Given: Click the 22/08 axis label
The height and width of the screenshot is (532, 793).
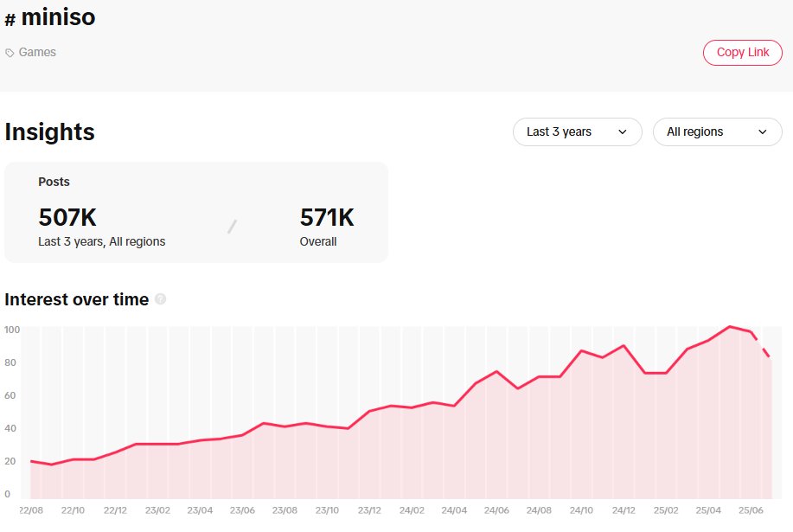Looking at the screenshot, I should click(x=31, y=510).
